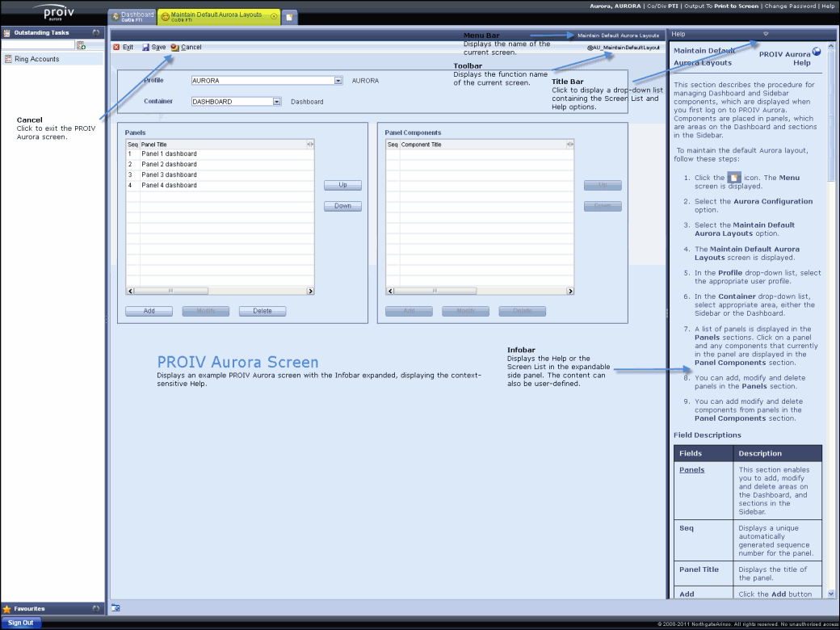Click the Panel Components list horizontal scrollbar thumb

435,291
